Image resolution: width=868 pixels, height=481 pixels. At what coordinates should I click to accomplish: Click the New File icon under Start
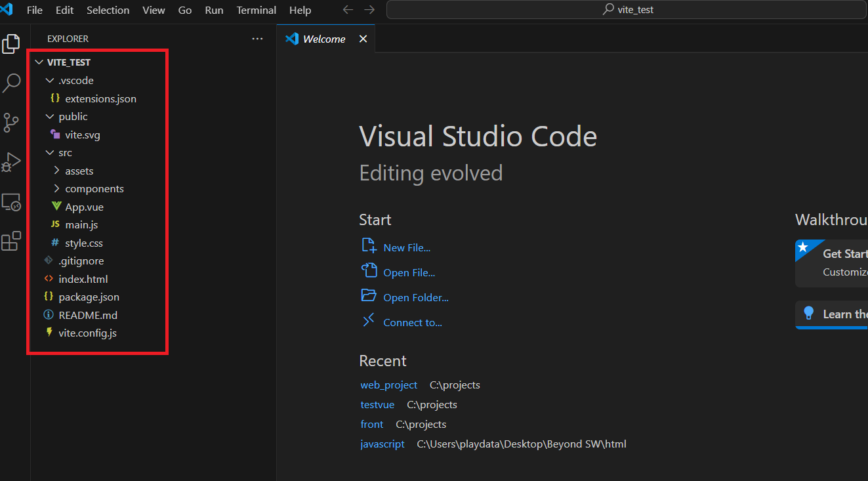point(369,246)
